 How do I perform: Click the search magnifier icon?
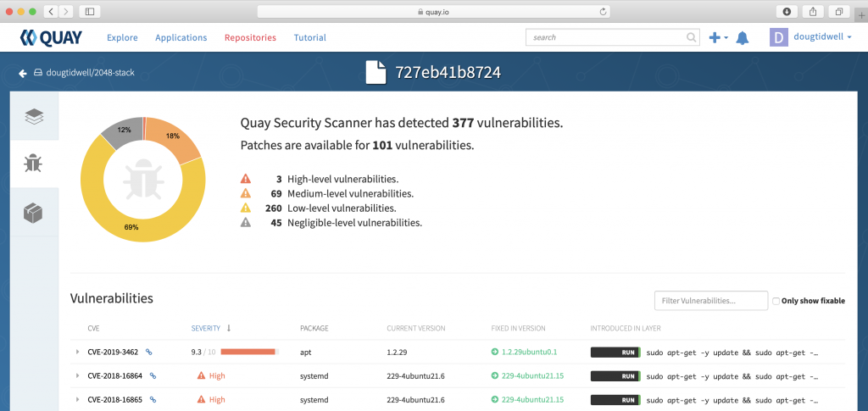click(x=692, y=38)
